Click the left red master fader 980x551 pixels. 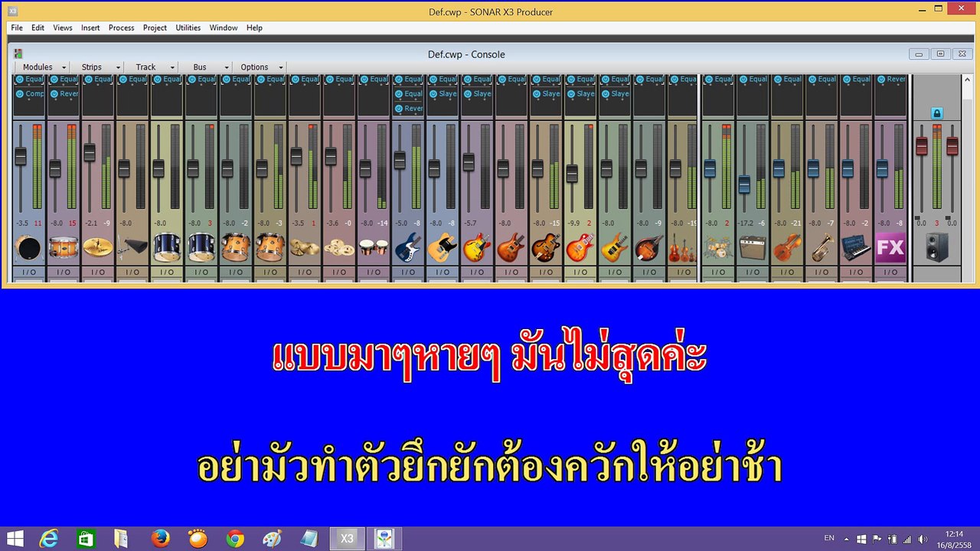click(x=922, y=145)
